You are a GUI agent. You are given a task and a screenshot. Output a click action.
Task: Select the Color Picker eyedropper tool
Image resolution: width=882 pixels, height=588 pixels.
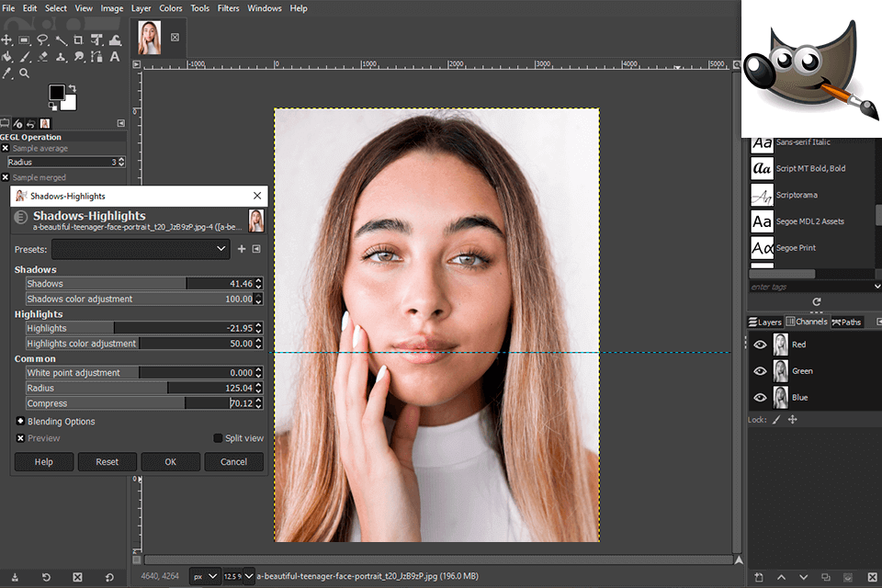[7, 73]
